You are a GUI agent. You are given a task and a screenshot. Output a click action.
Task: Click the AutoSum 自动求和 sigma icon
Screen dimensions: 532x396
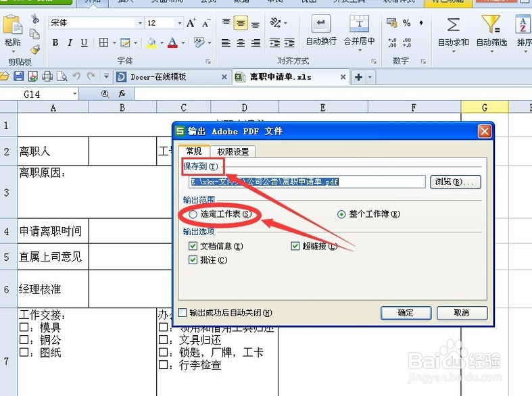click(x=453, y=24)
